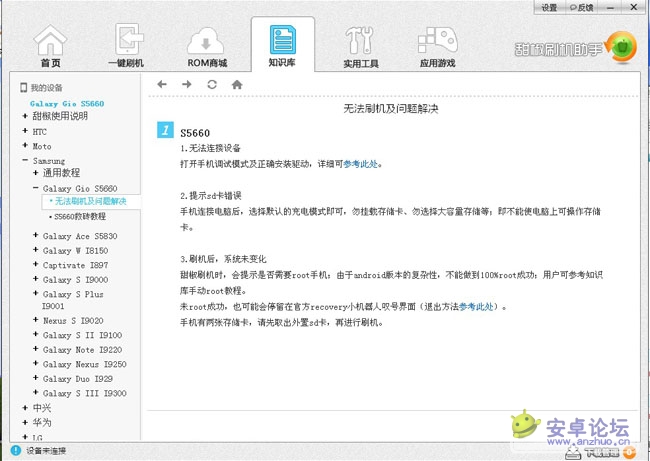Expand the Galaxy Duo I929 node
This screenshot has height=461, width=650.
[x=36, y=378]
